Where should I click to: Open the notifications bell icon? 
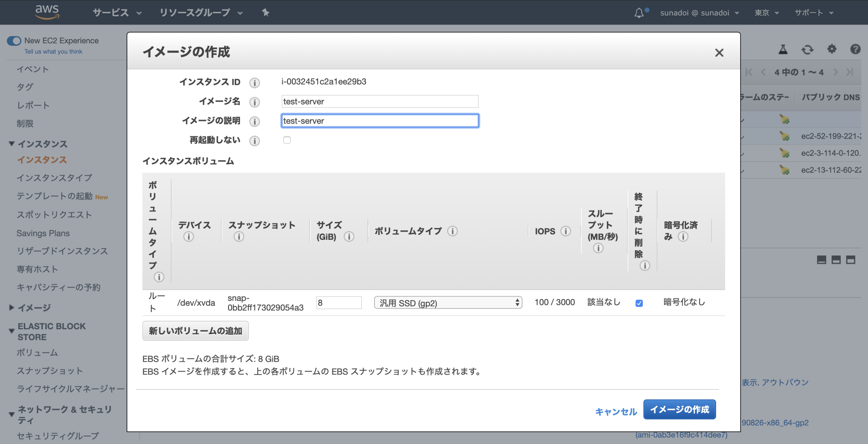pos(640,12)
